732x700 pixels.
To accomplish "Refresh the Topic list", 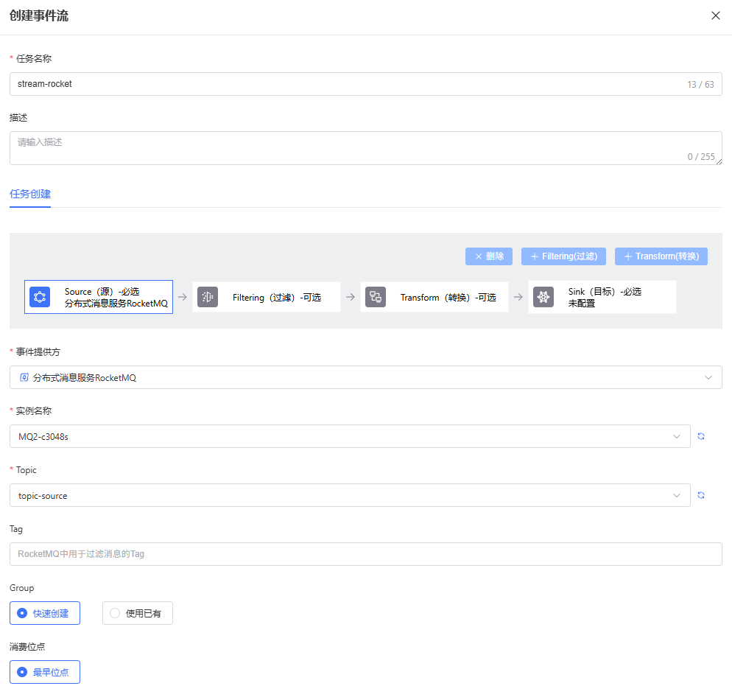I will (x=701, y=495).
